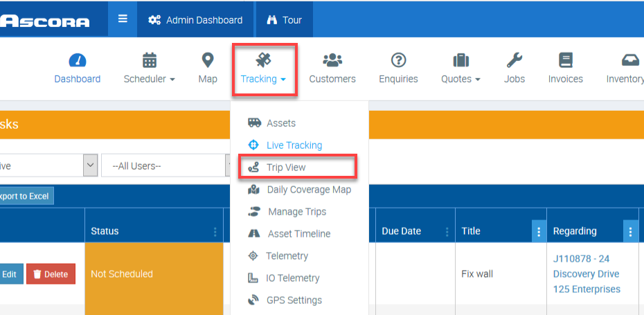The height and width of the screenshot is (315, 644).
Task: Click the hamburger menu icon
Action: pos(123,19)
